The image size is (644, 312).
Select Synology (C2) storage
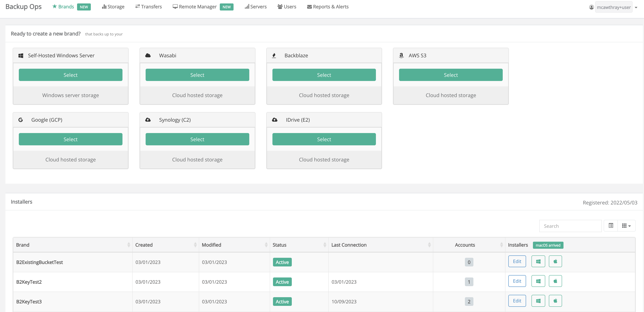pyautogui.click(x=197, y=139)
